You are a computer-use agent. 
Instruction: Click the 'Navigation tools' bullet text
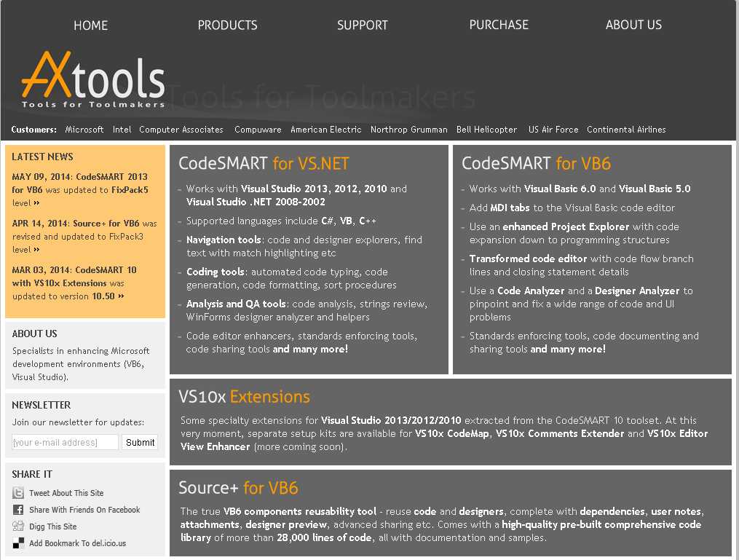[224, 240]
